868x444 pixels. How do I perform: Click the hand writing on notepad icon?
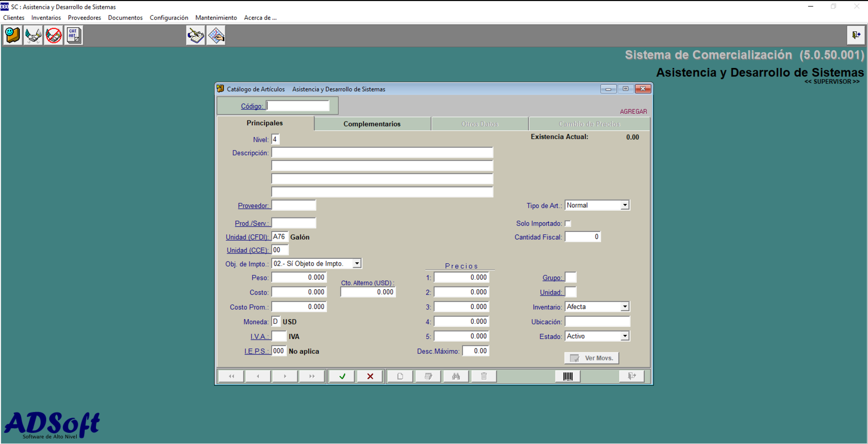click(196, 35)
